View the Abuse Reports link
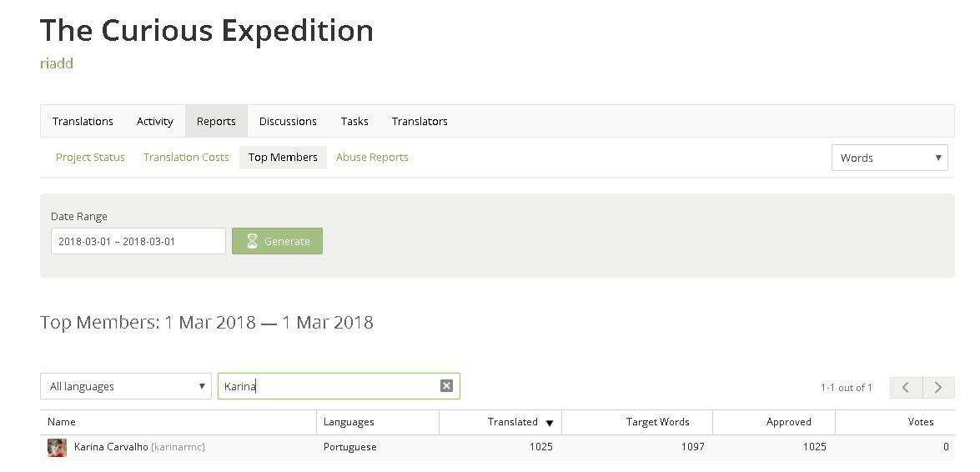 [x=372, y=158]
